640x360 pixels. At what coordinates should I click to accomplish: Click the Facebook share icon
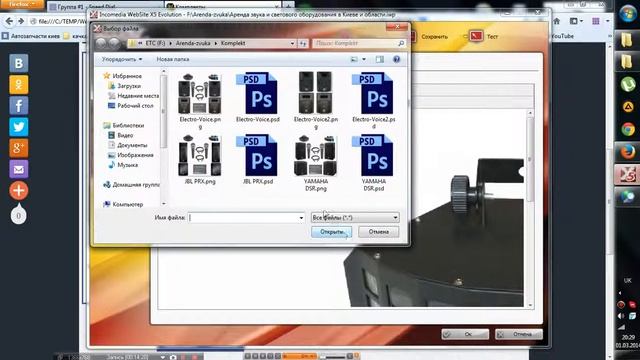(x=19, y=106)
